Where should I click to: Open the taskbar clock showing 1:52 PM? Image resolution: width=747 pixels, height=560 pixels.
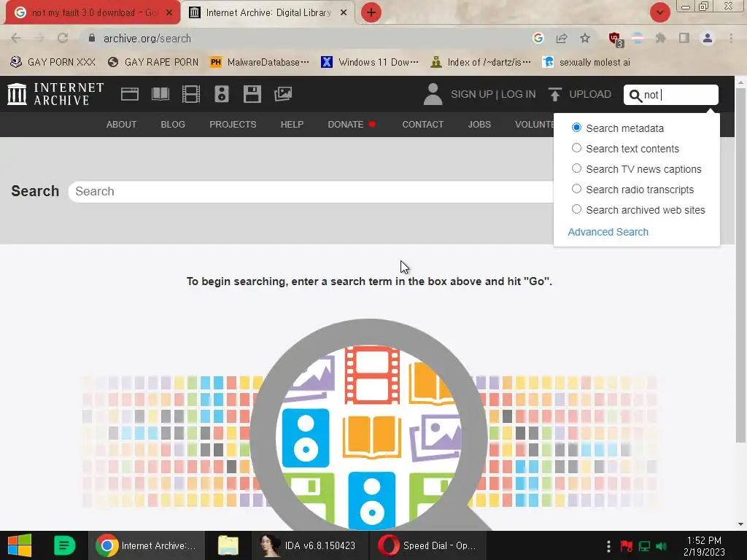704,546
